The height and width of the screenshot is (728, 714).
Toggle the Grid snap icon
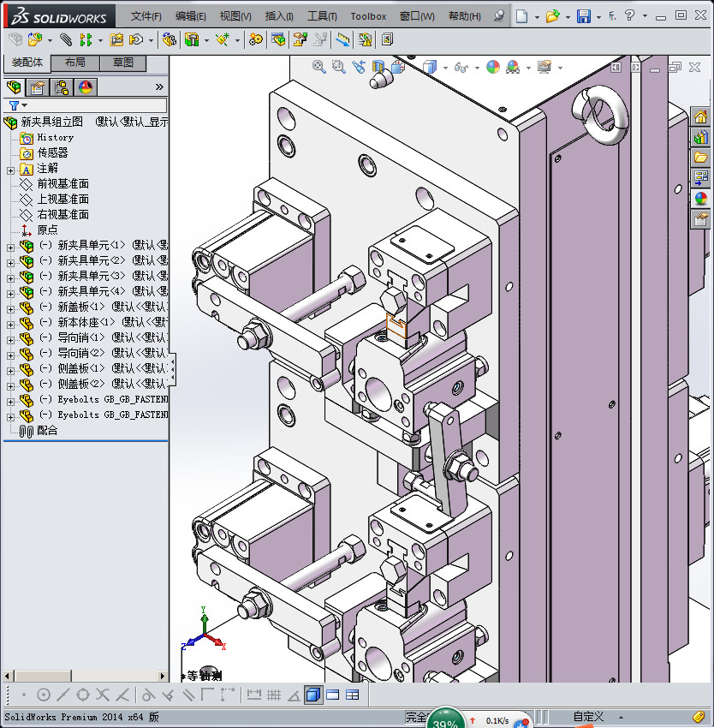(x=274, y=695)
